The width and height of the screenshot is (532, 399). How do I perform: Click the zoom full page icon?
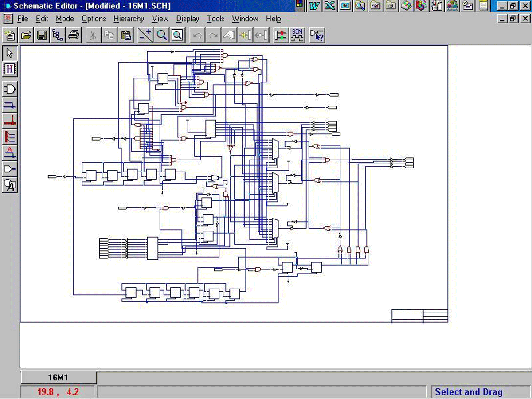click(x=177, y=35)
